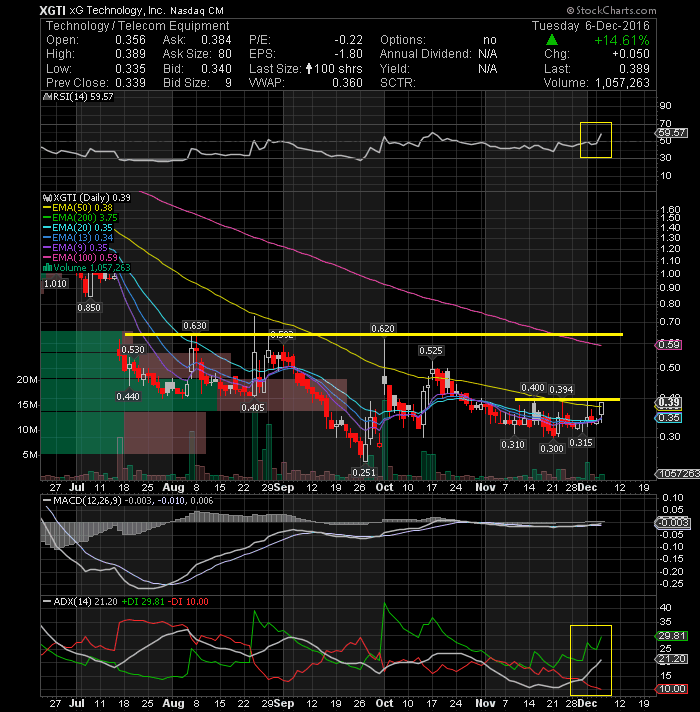Click the EPS value -1.80
700x712 pixels.
(348, 54)
